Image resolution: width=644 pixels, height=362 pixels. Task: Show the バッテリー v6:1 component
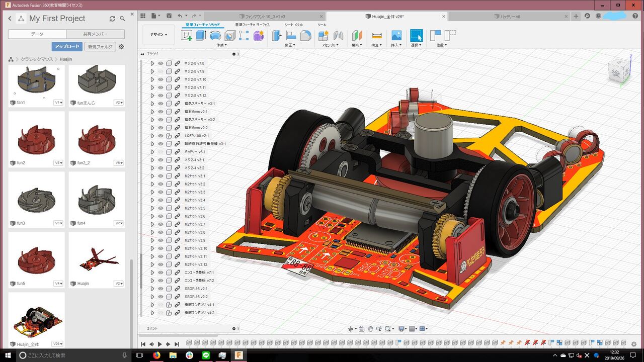click(x=160, y=152)
